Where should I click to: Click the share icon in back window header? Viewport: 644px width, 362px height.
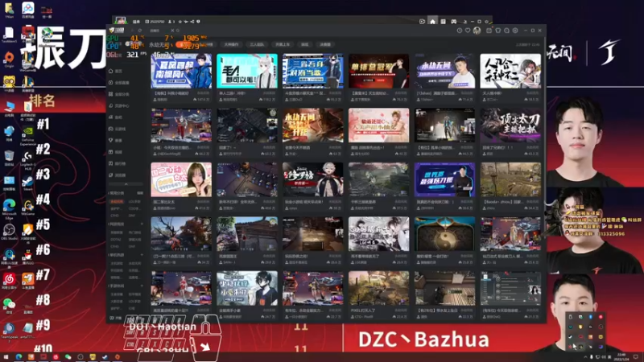(192, 22)
